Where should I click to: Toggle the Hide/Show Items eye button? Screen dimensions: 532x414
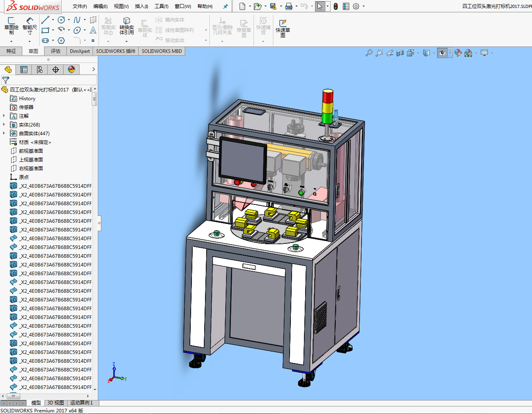click(x=442, y=53)
